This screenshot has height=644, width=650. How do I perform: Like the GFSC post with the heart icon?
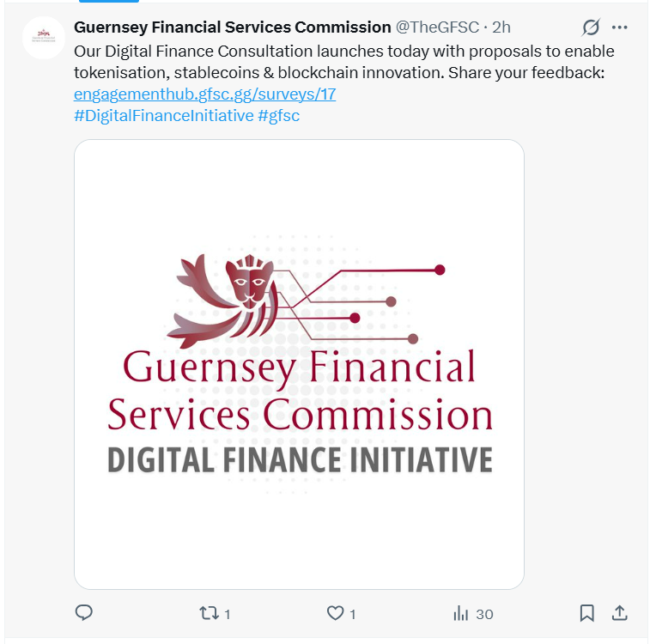(336, 613)
